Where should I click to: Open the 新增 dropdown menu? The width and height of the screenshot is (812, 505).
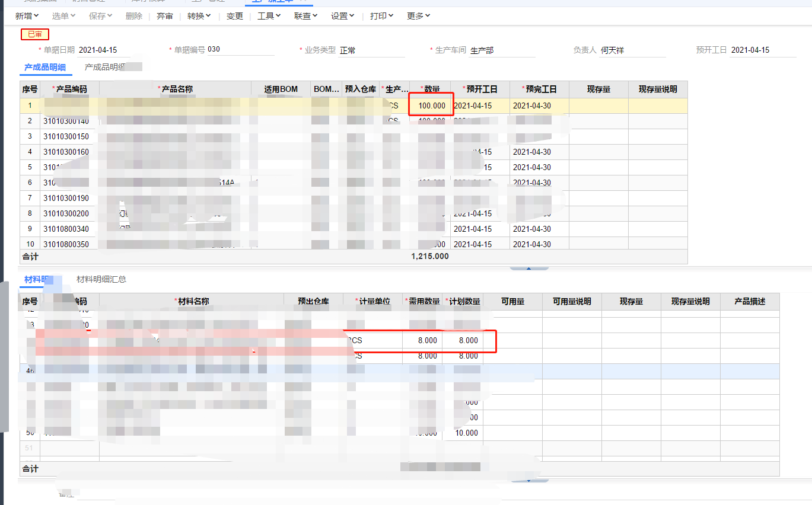[27, 16]
